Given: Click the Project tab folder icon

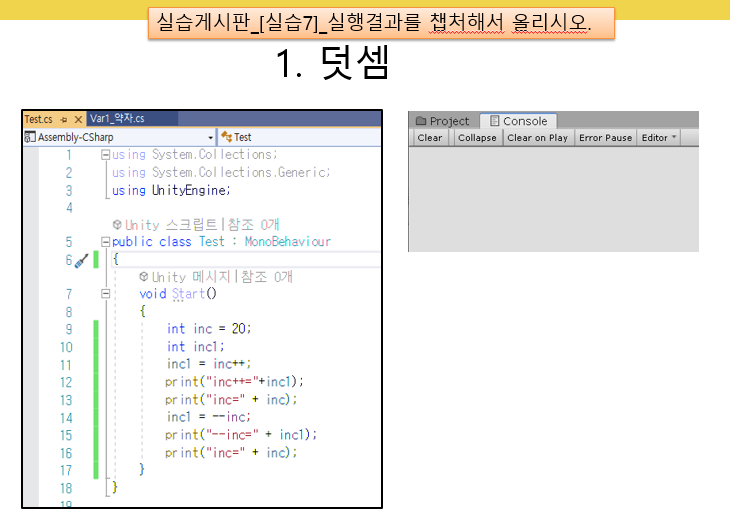Looking at the screenshot, I should pos(421,121).
